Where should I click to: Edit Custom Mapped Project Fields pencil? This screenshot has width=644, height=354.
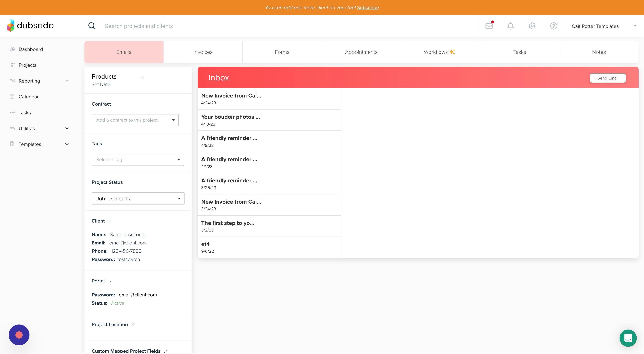pos(166,351)
